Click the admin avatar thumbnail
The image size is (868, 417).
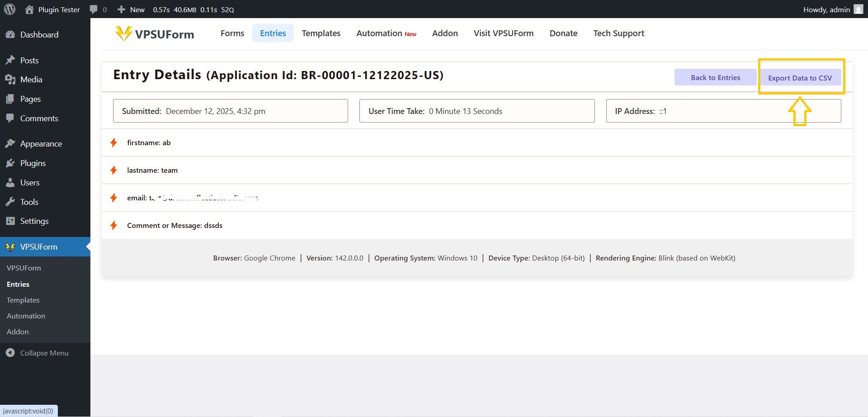point(858,9)
